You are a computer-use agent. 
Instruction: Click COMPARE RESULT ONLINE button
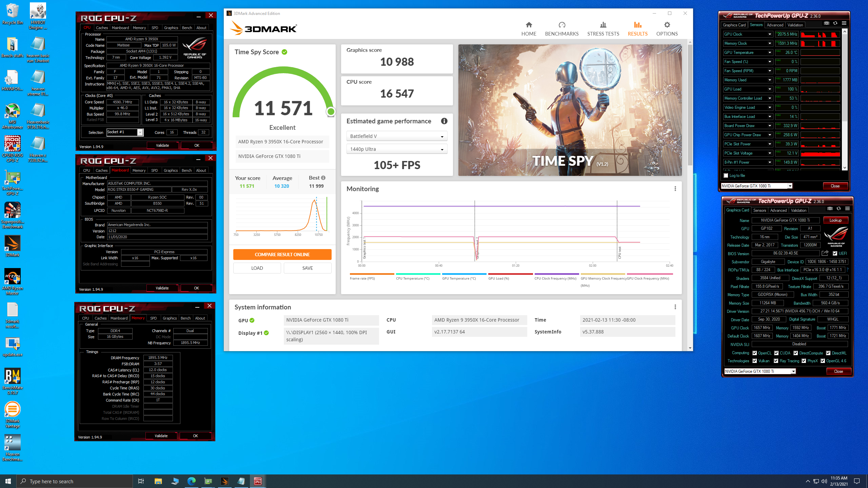[x=282, y=255]
